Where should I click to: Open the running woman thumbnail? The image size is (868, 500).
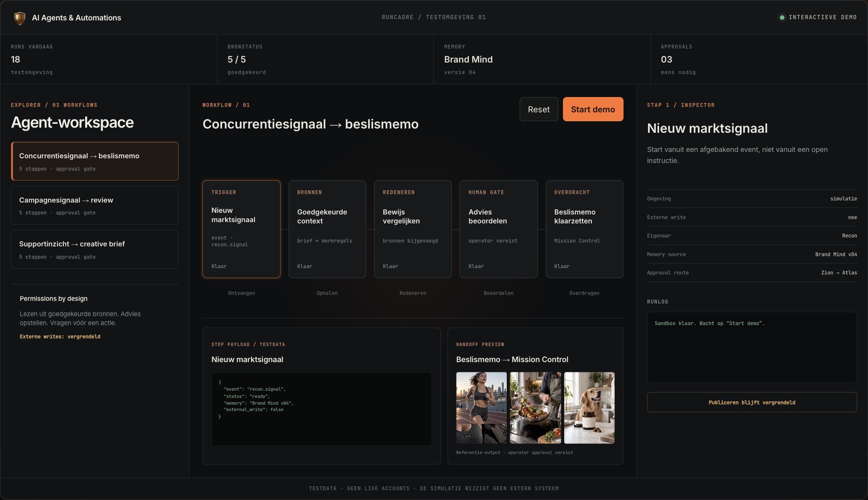[481, 408]
